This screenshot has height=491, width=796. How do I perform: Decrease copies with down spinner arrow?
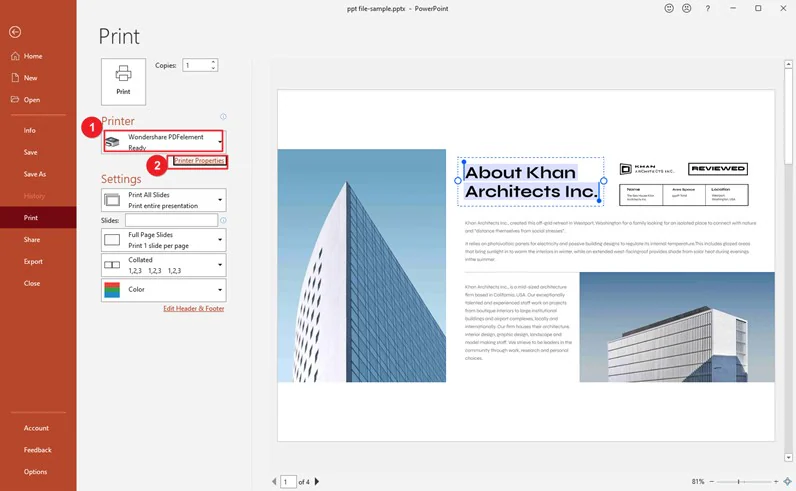(x=213, y=68)
